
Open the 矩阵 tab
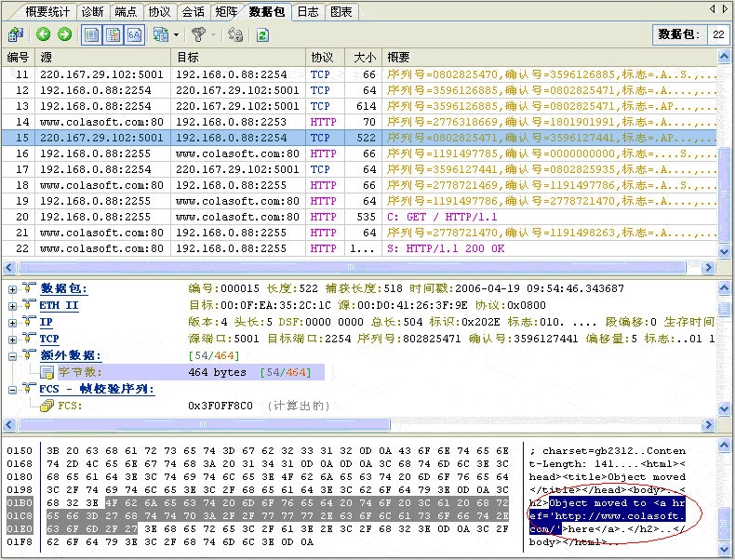pyautogui.click(x=226, y=12)
